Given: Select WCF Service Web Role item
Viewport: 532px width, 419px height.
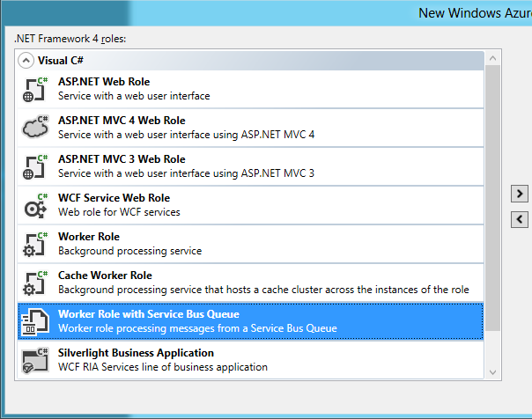Looking at the screenshot, I should pos(114,198).
